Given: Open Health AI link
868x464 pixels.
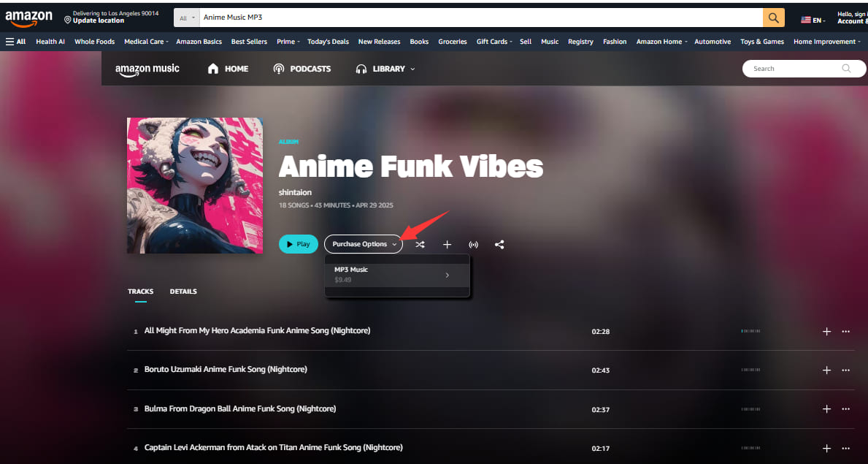Looking at the screenshot, I should click(x=50, y=42).
